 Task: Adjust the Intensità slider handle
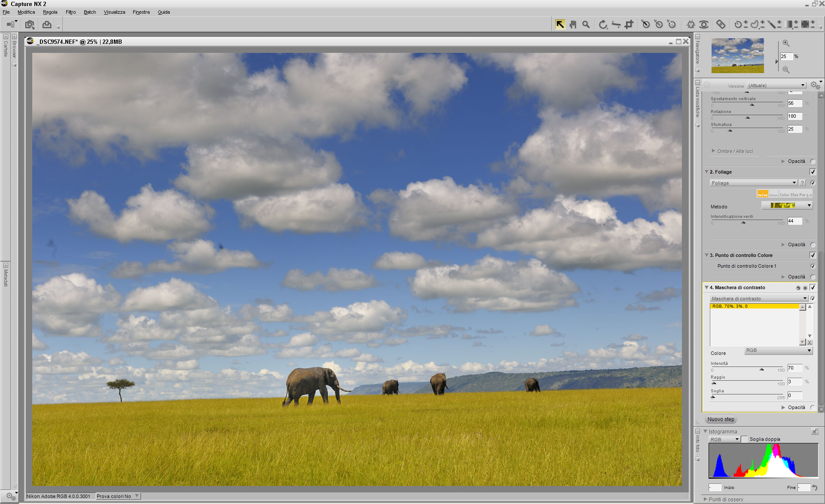point(762,370)
